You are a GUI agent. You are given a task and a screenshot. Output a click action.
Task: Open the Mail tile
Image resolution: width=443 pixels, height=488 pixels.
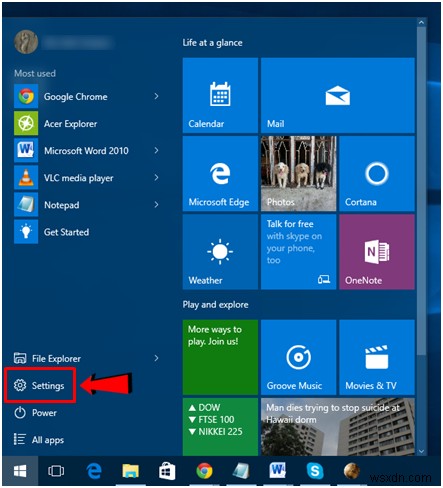[338, 95]
